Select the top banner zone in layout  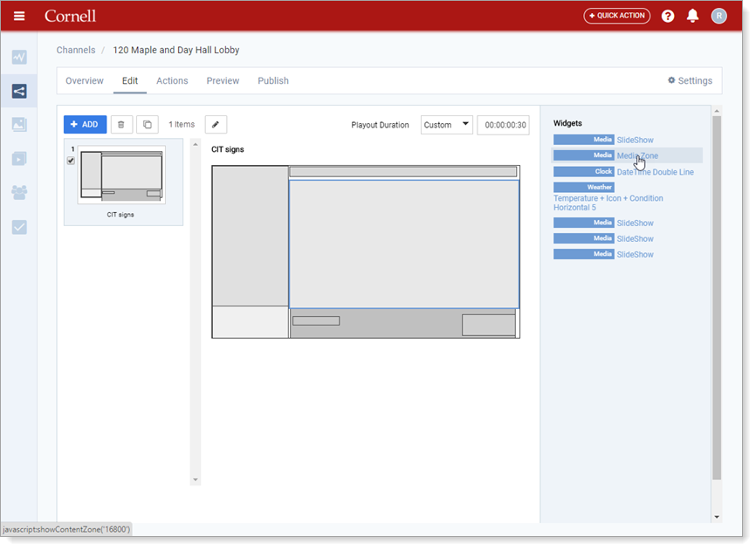point(403,172)
